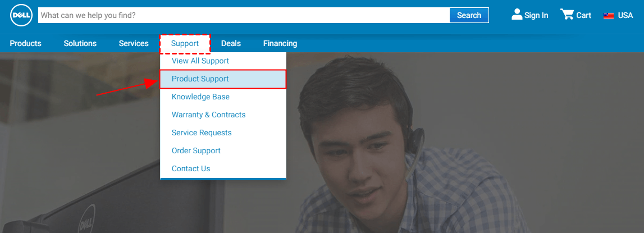Open the shopping cart icon
Screen dimensions: 644x233
click(567, 15)
